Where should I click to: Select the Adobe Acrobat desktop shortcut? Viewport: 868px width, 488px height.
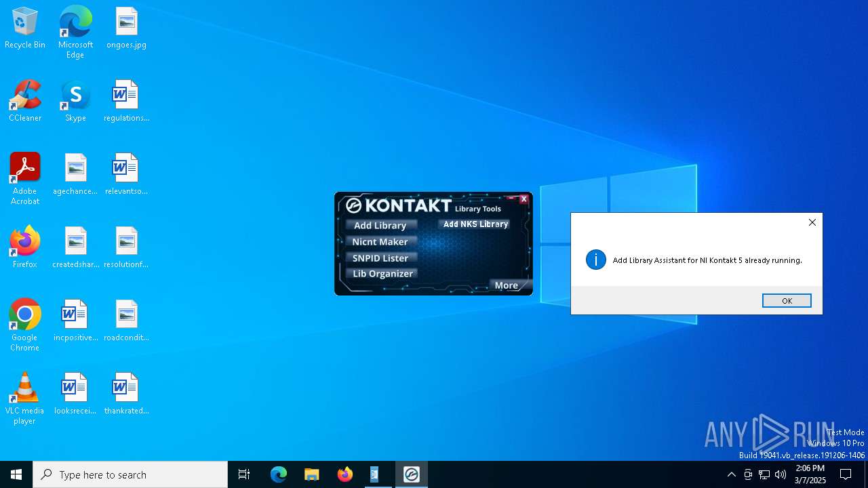25,179
